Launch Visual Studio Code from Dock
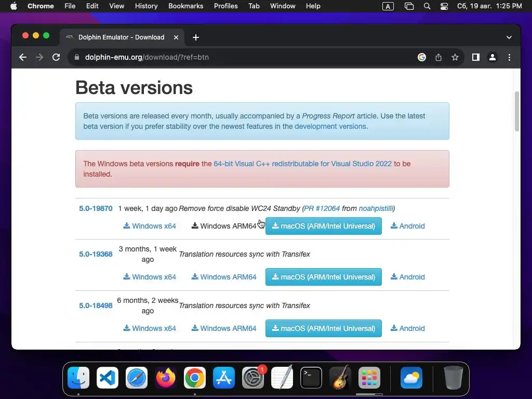 [x=108, y=378]
